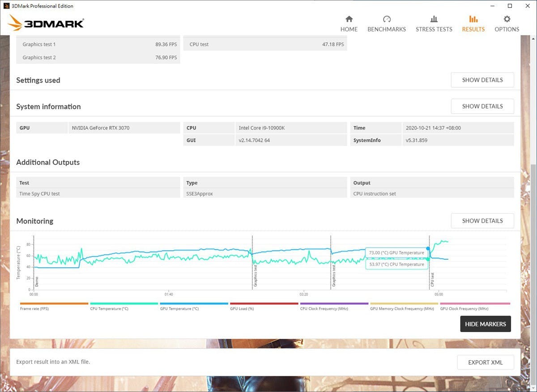
Task: Click the Hide Markers button
Action: click(485, 324)
